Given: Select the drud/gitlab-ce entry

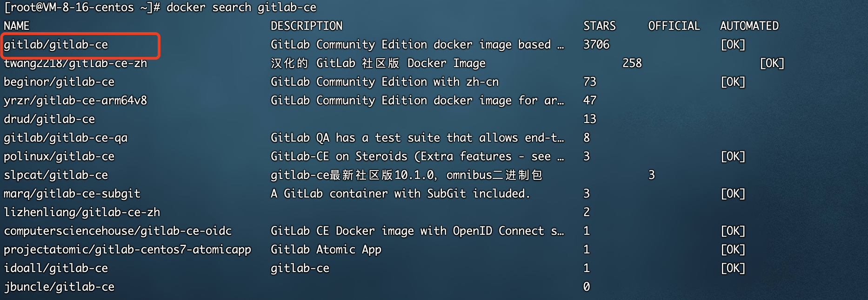Looking at the screenshot, I should [x=49, y=119].
